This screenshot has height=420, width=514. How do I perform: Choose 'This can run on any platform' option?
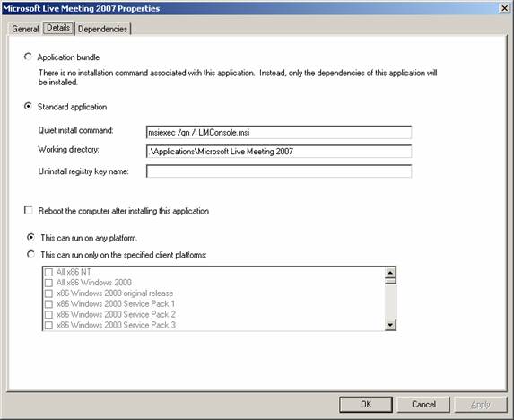(30, 238)
